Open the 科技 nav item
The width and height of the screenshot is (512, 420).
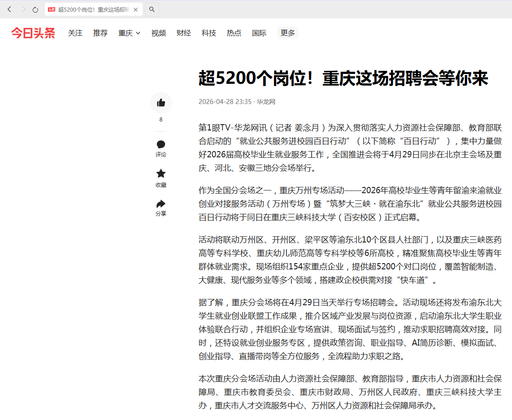(x=208, y=33)
